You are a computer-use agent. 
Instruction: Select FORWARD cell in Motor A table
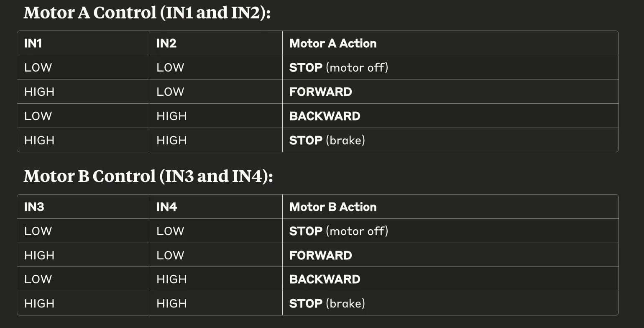pos(321,92)
